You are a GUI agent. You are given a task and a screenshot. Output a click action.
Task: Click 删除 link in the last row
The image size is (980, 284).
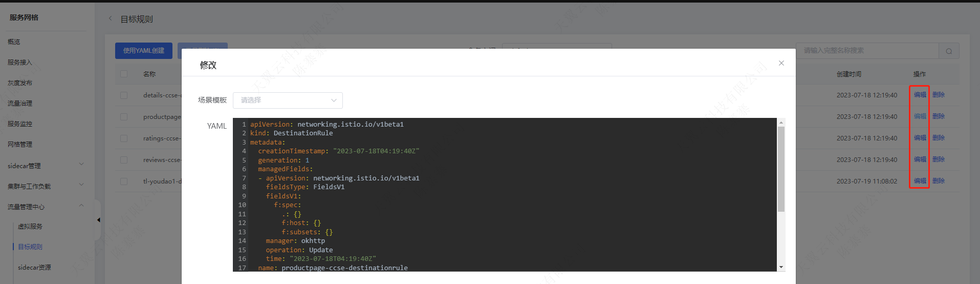(x=938, y=181)
